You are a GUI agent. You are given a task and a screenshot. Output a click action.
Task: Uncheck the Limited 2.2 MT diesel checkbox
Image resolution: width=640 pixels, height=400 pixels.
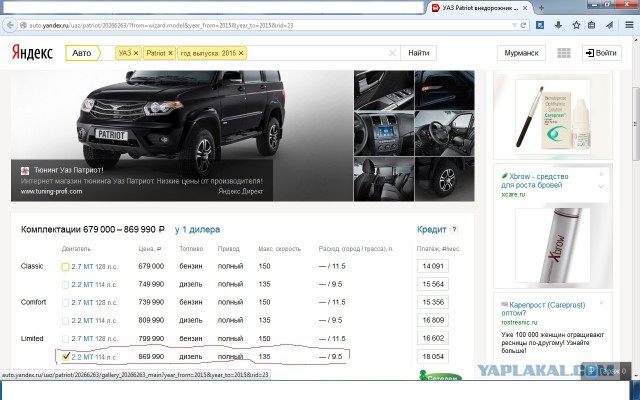[x=66, y=356]
